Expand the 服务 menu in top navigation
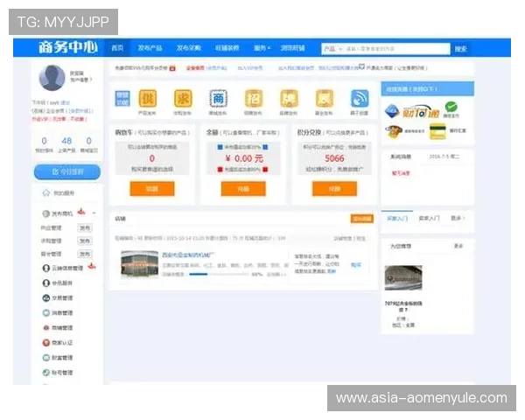Screen dimensions: 525x420 (262, 48)
